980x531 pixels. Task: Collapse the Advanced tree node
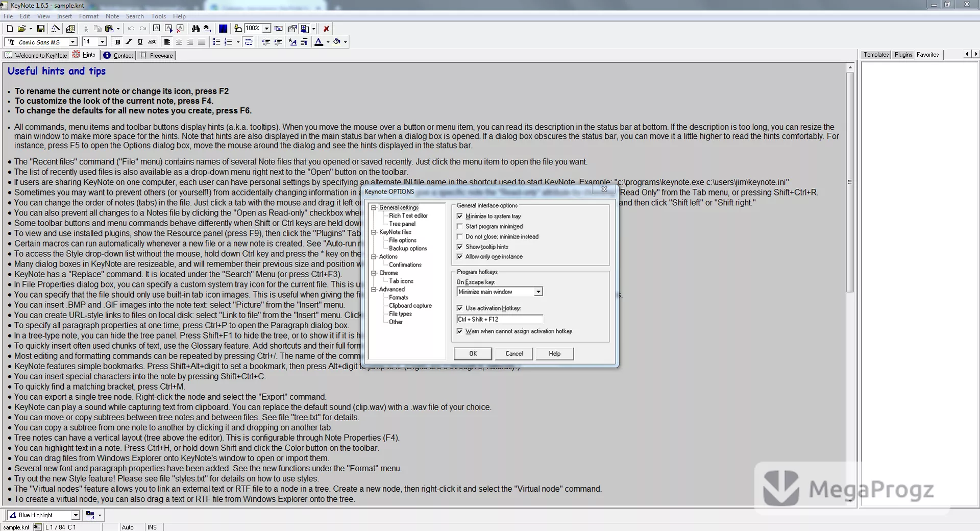(374, 289)
